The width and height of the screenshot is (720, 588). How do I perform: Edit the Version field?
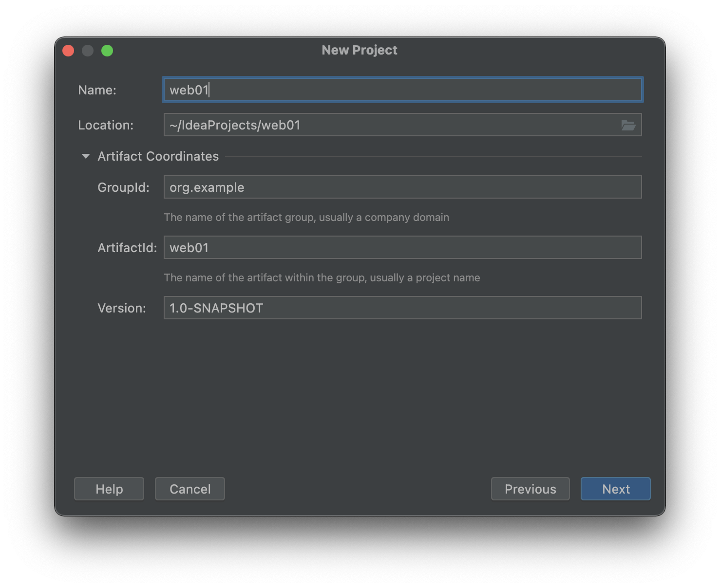[x=402, y=308]
